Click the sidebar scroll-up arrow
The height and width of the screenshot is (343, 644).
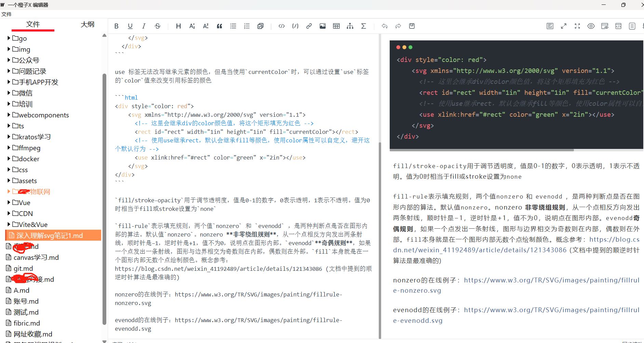[104, 35]
